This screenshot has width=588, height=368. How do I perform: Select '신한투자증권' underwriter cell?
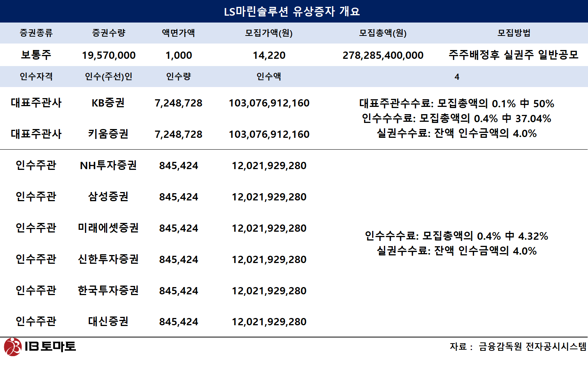(108, 259)
